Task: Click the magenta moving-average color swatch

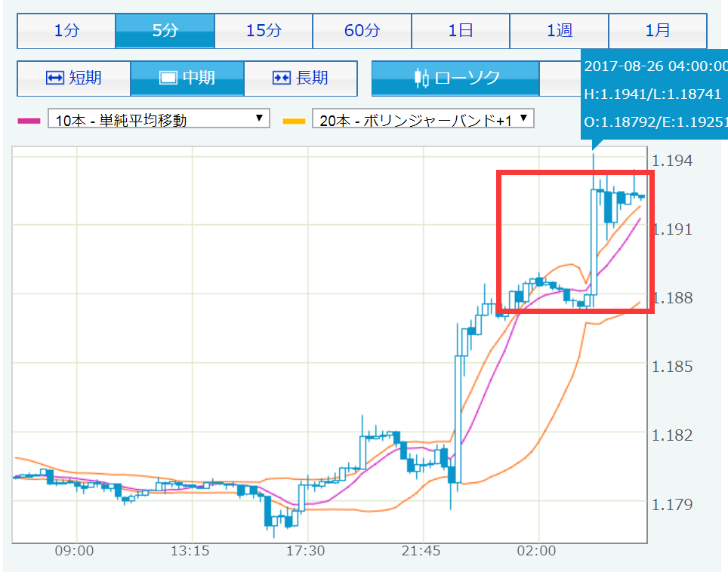Action: pos(29,121)
